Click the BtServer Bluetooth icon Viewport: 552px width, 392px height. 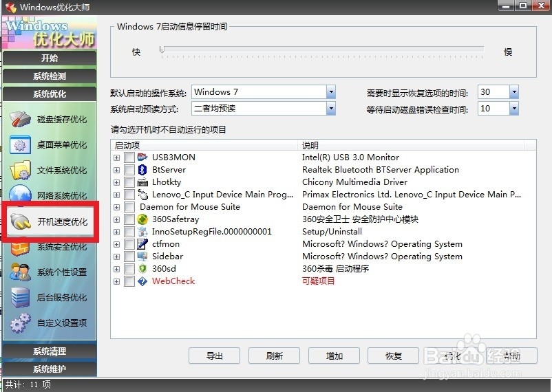(142, 170)
